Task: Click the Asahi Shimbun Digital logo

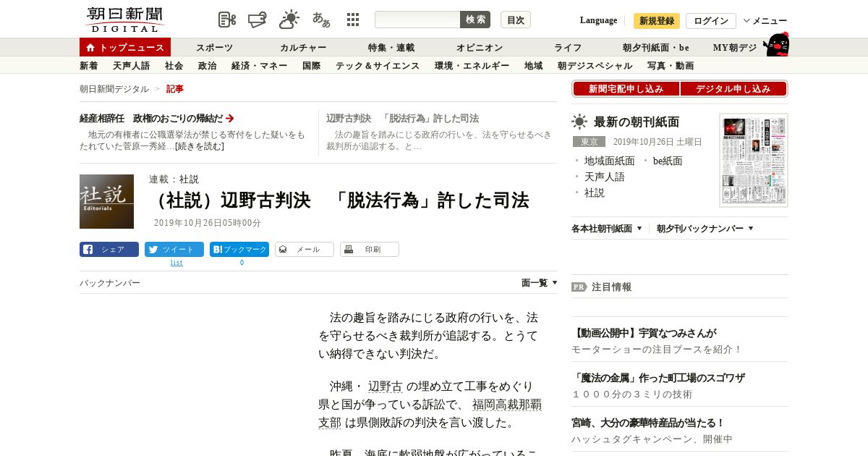Action: (x=125, y=20)
